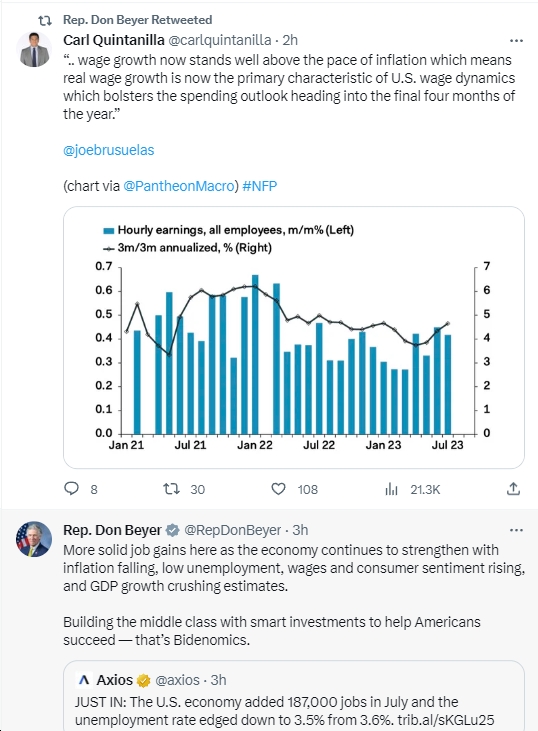
Task: Click the Rep. Don Beyer Retweeted label
Action: point(138,20)
